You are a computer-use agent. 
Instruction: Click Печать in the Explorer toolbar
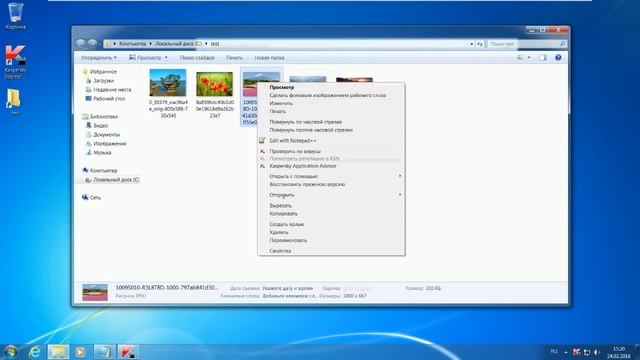pos(234,58)
